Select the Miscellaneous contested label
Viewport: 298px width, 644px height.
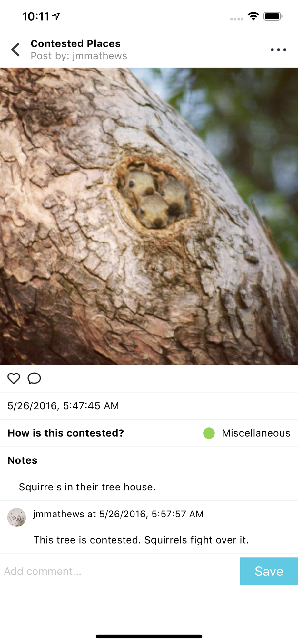point(256,433)
